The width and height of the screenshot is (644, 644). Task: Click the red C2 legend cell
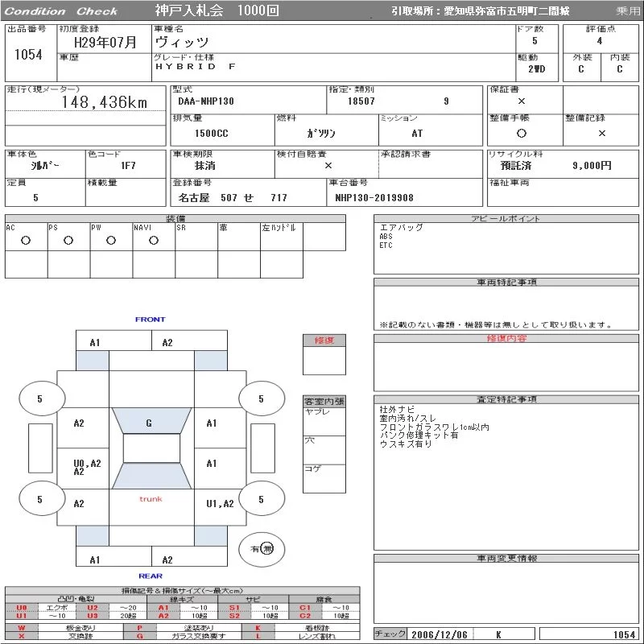tap(305, 616)
